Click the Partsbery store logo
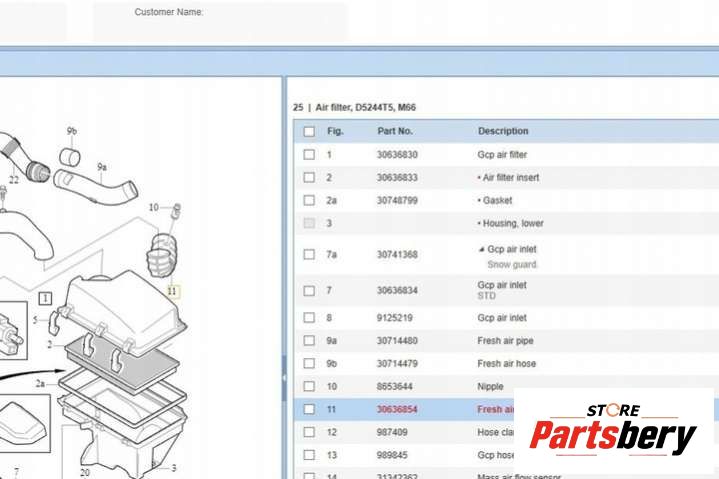The height and width of the screenshot is (479, 719). click(613, 430)
